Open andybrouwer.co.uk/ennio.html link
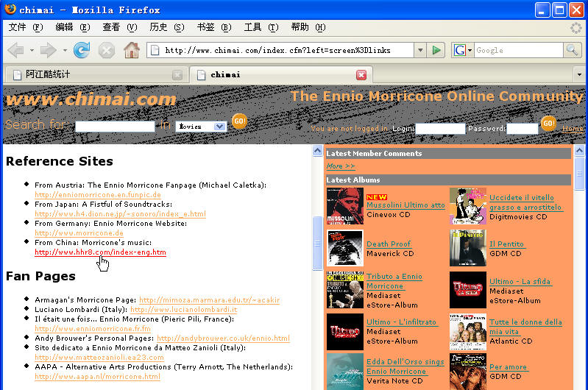The image size is (588, 390). point(224,338)
